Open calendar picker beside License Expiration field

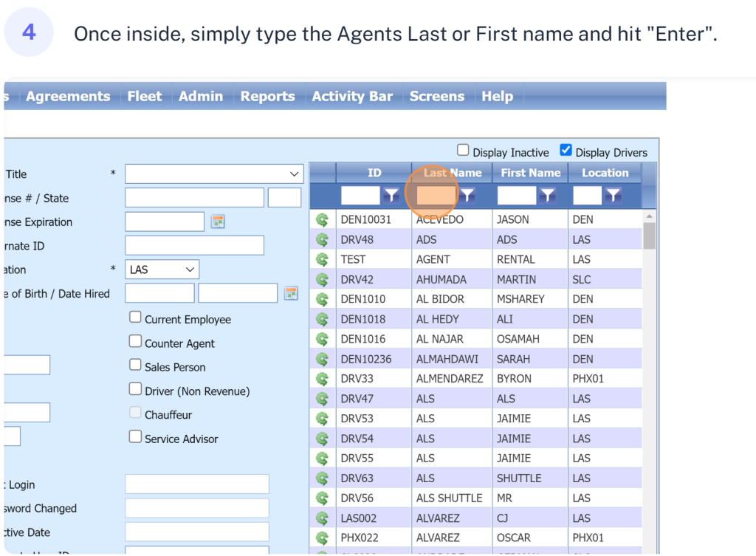(x=218, y=222)
